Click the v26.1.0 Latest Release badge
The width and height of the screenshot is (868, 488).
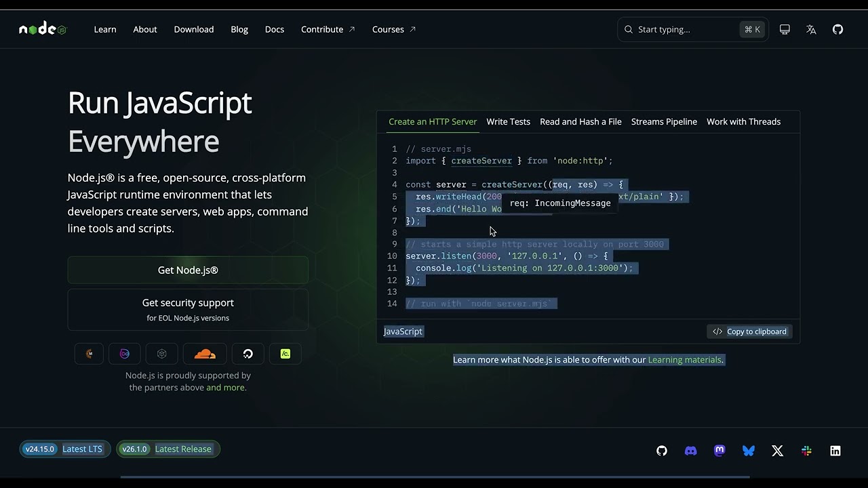(x=168, y=449)
